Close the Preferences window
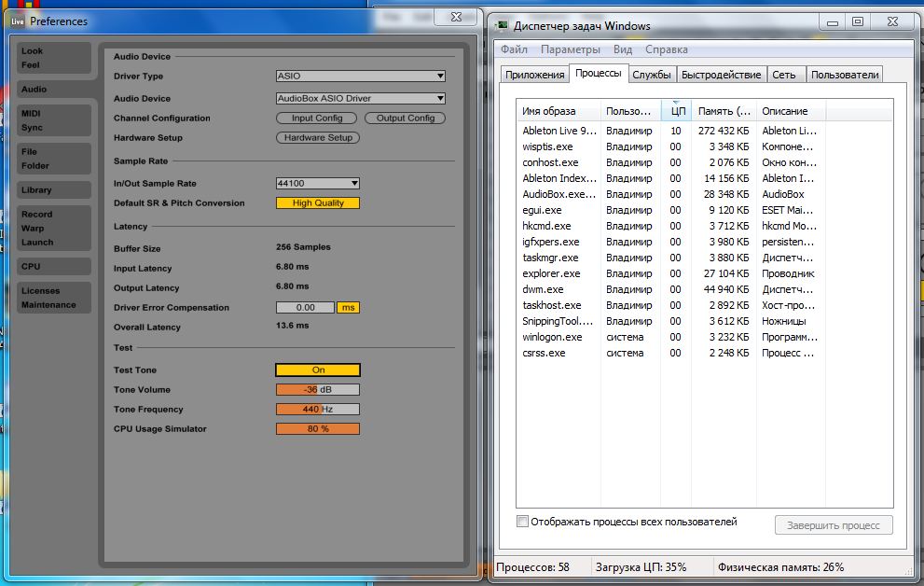Viewport: 924px width, 586px height. tap(456, 17)
